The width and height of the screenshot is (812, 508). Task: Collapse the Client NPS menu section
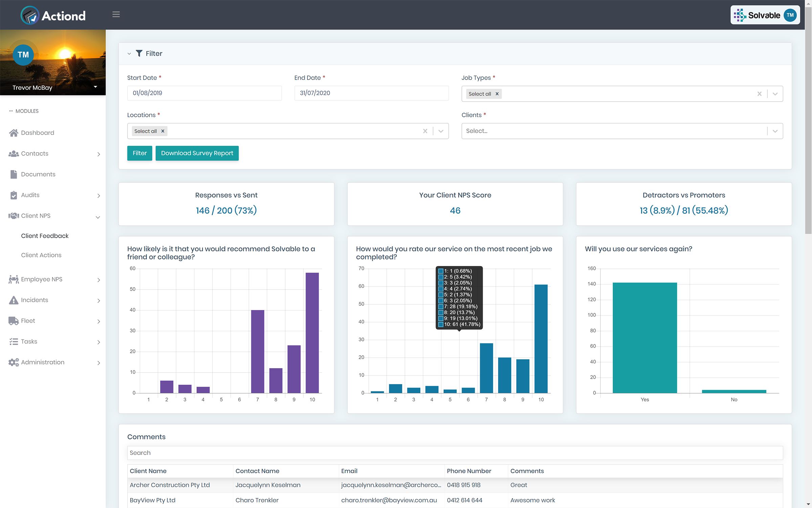97,215
